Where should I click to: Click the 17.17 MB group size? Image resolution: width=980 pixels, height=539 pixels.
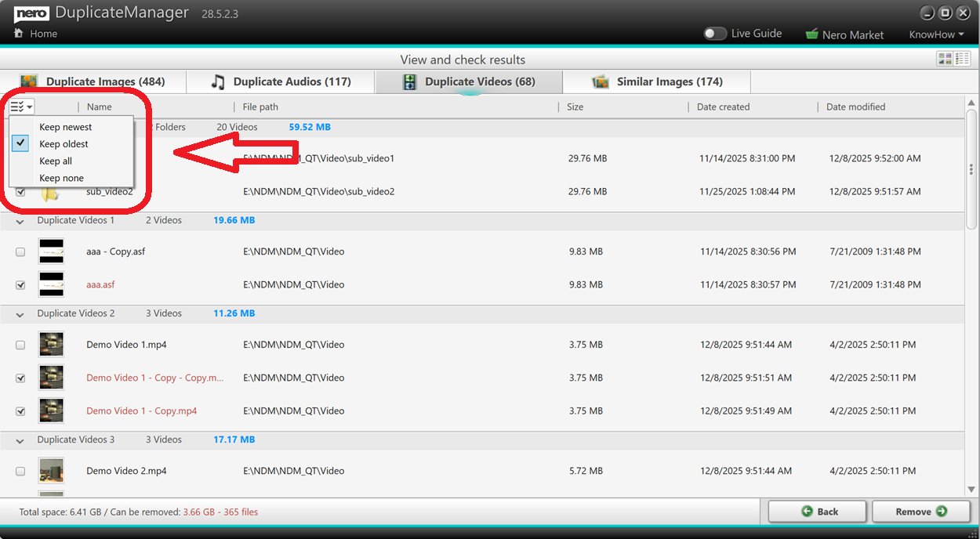(234, 440)
